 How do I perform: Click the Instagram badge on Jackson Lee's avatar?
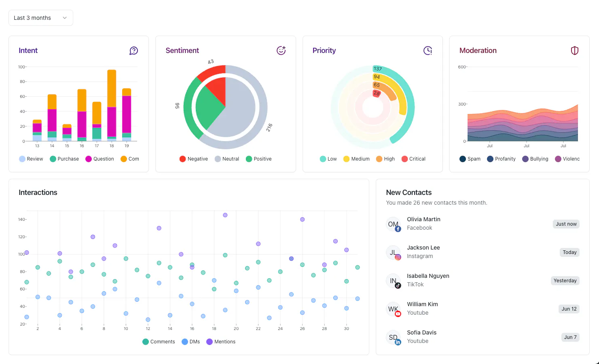(398, 257)
